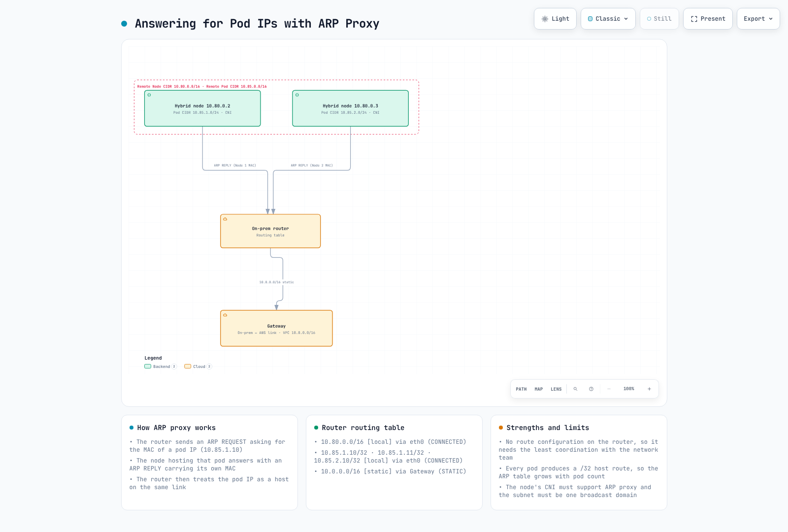Image resolution: width=788 pixels, height=532 pixels.
Task: Click the code-brackets icon on Hybrid node 10.80.0.3
Action: point(297,95)
